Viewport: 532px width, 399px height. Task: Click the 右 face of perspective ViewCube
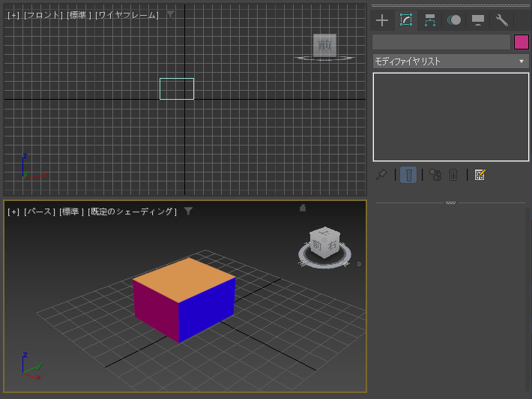pyautogui.click(x=333, y=245)
